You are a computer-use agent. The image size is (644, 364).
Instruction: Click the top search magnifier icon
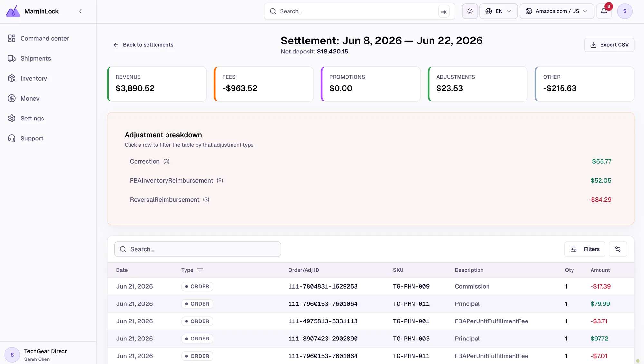coord(273,11)
